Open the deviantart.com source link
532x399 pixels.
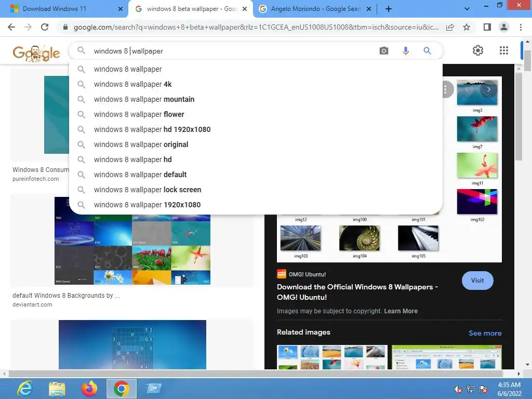(32, 304)
